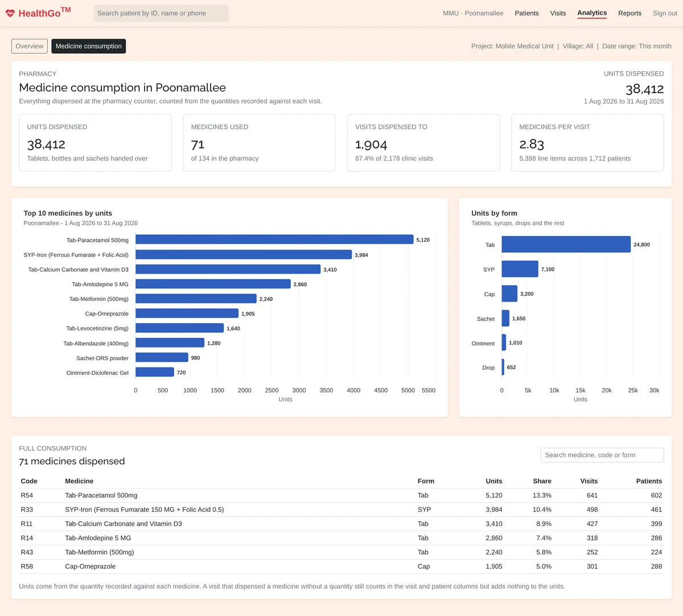Click the Drop form bar labeled 652
This screenshot has height=616, width=683.
(503, 367)
